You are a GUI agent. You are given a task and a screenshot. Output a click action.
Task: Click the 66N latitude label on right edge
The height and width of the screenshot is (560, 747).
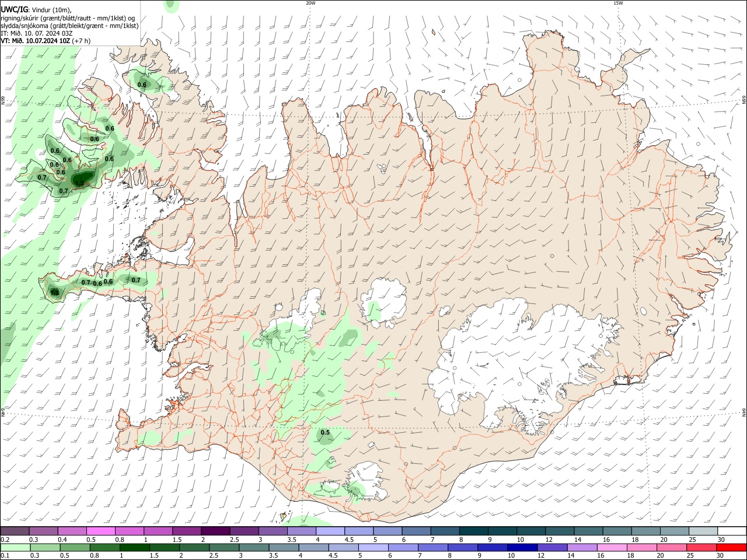pyautogui.click(x=744, y=101)
